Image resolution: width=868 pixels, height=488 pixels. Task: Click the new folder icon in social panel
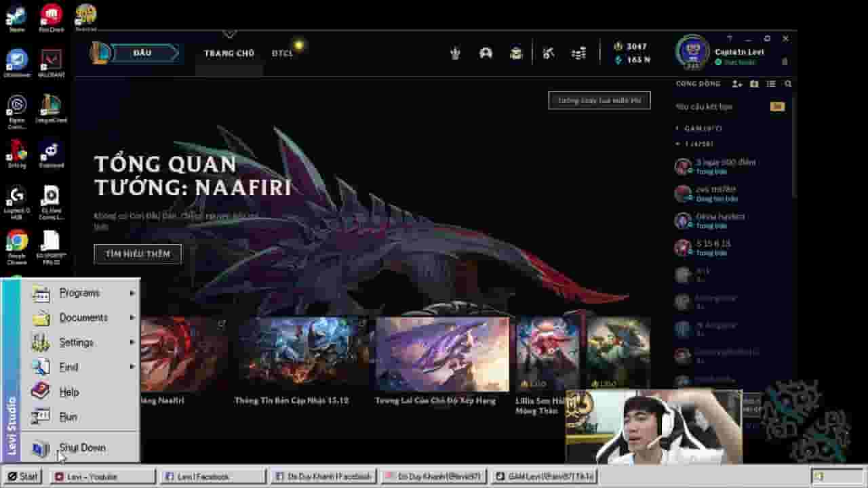pos(754,84)
